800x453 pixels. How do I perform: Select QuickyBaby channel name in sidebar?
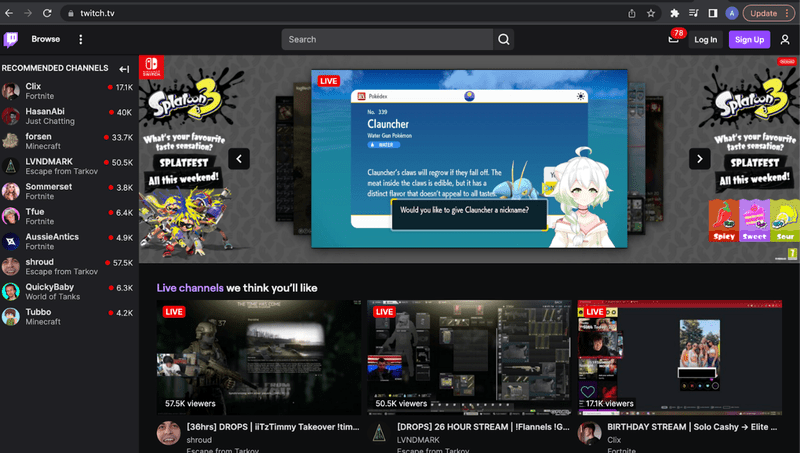(49, 287)
